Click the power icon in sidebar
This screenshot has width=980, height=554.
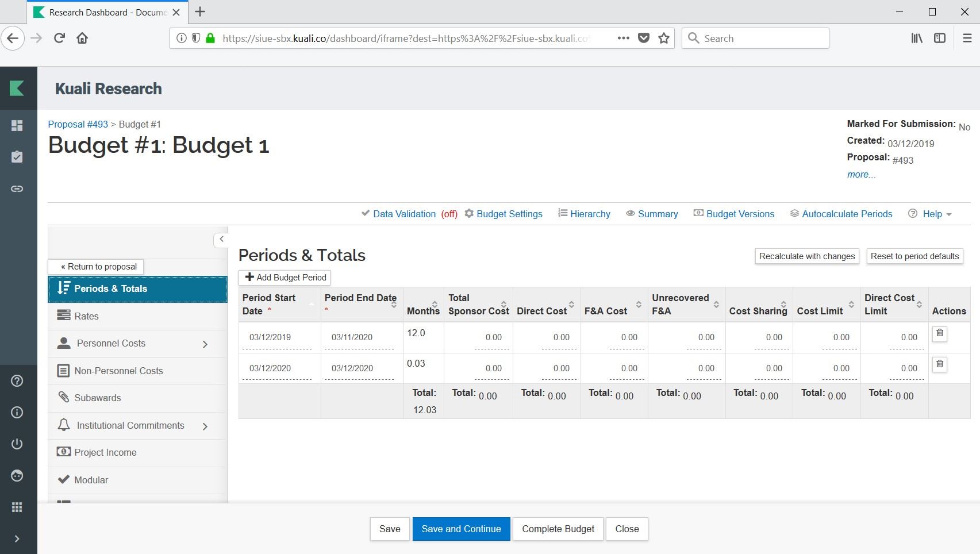coord(17,444)
